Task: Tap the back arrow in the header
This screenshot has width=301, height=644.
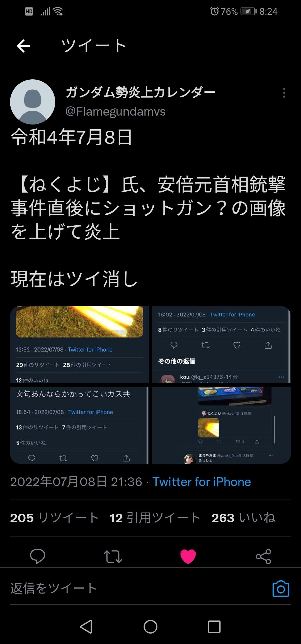Action: (x=23, y=46)
